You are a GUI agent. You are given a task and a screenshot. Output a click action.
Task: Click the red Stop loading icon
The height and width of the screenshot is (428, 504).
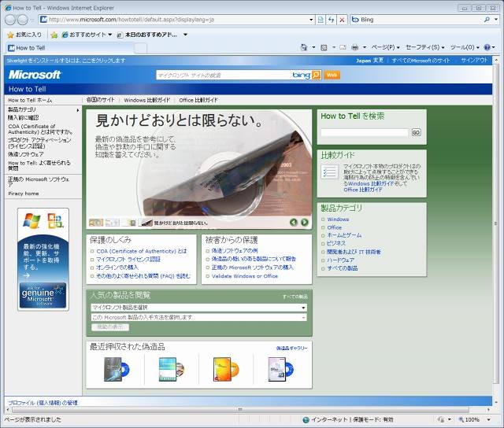(x=342, y=20)
